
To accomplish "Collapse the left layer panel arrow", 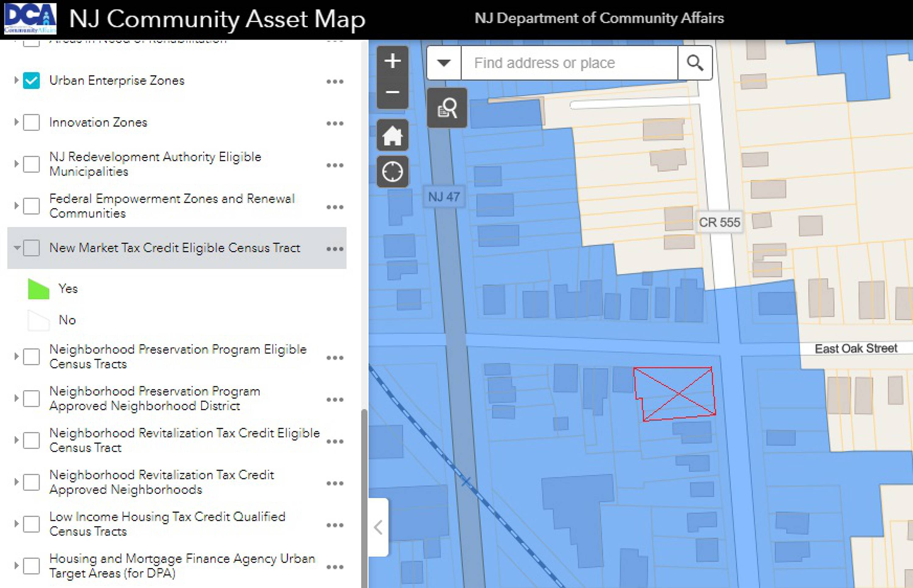I will coord(378,528).
